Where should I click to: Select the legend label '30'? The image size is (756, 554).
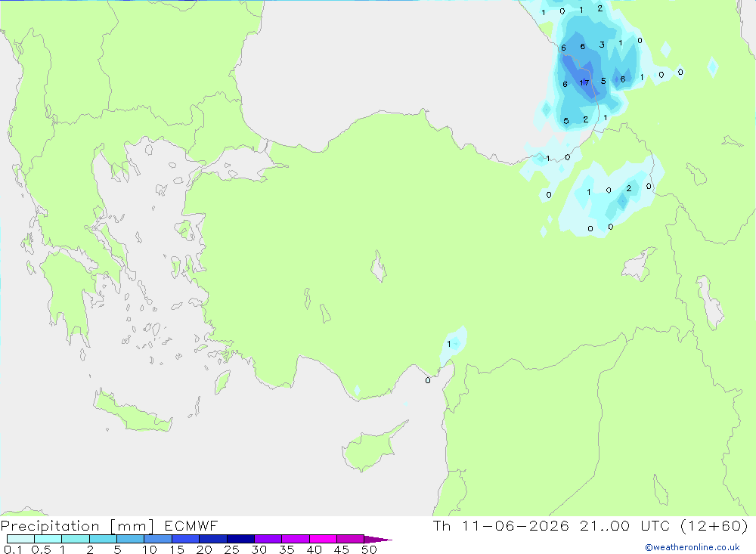point(259,549)
